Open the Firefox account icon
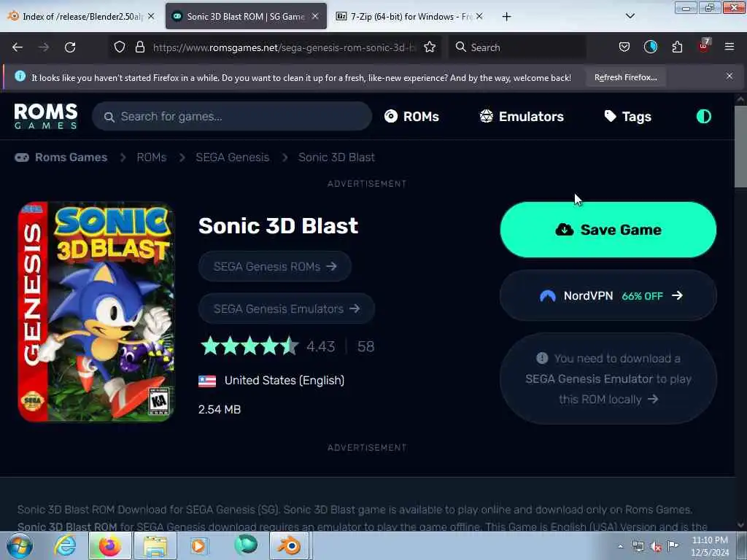Image resolution: width=747 pixels, height=560 pixels. click(x=650, y=47)
